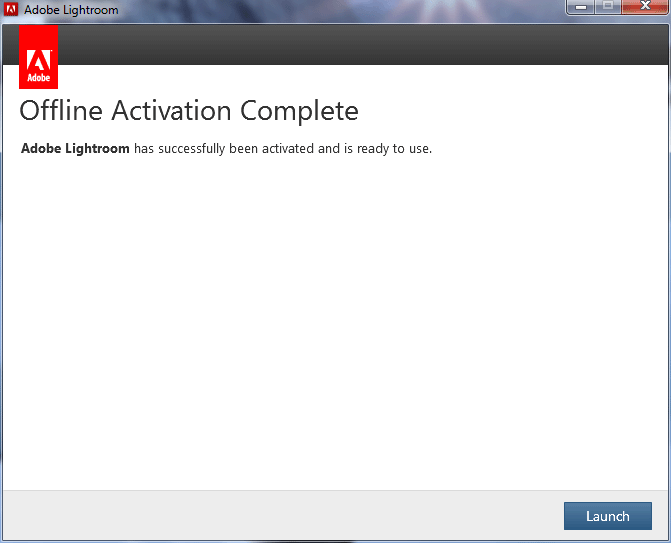This screenshot has height=543, width=671.
Task: Click the bold 'Adobe Lightroom' text in the message
Action: point(75,148)
